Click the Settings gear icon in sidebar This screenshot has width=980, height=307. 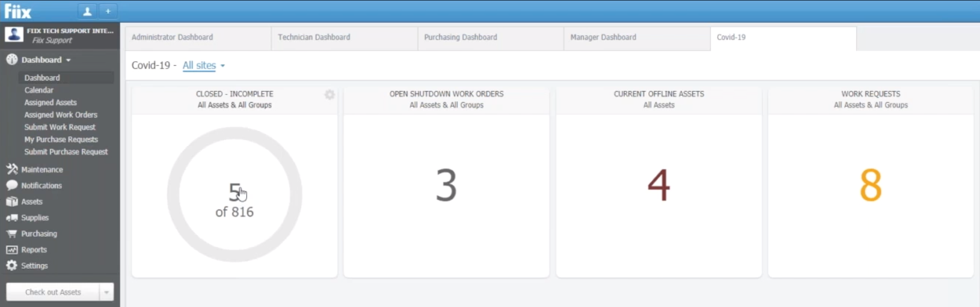click(x=12, y=265)
